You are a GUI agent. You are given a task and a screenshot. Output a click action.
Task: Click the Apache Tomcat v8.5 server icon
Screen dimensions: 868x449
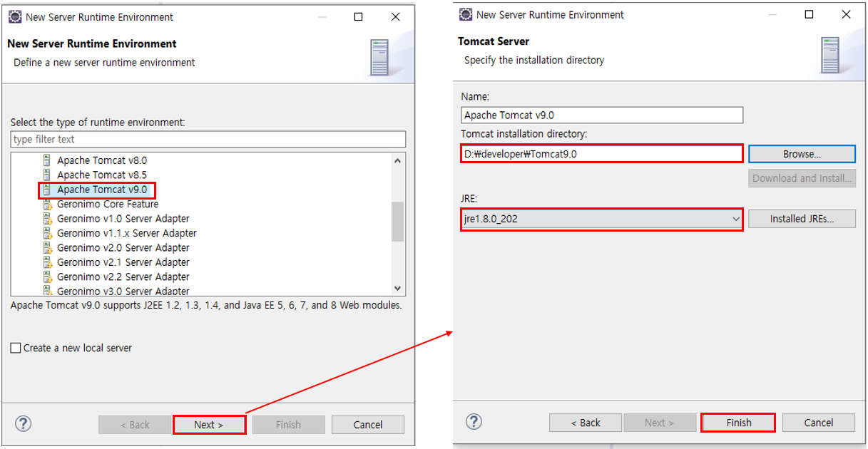click(47, 175)
